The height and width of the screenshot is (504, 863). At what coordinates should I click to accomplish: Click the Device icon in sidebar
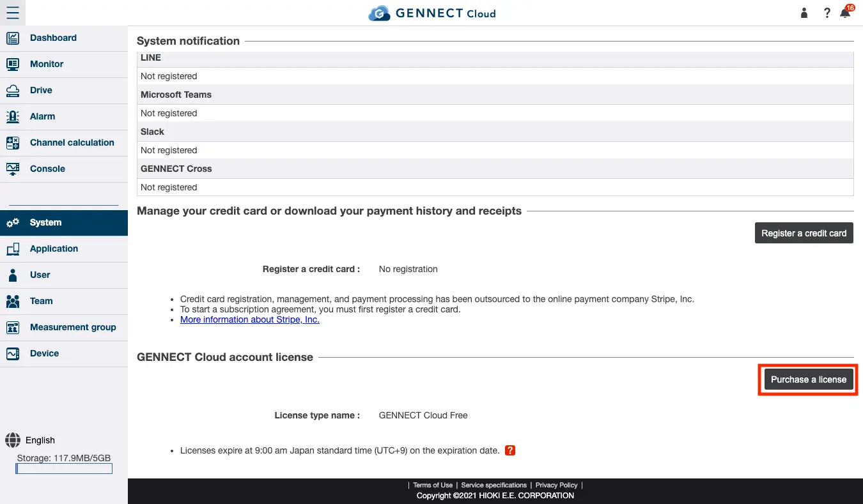click(x=13, y=354)
